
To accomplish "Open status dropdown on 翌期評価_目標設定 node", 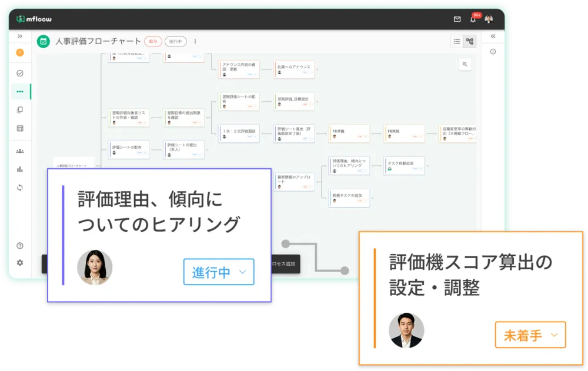I will tap(307, 104).
